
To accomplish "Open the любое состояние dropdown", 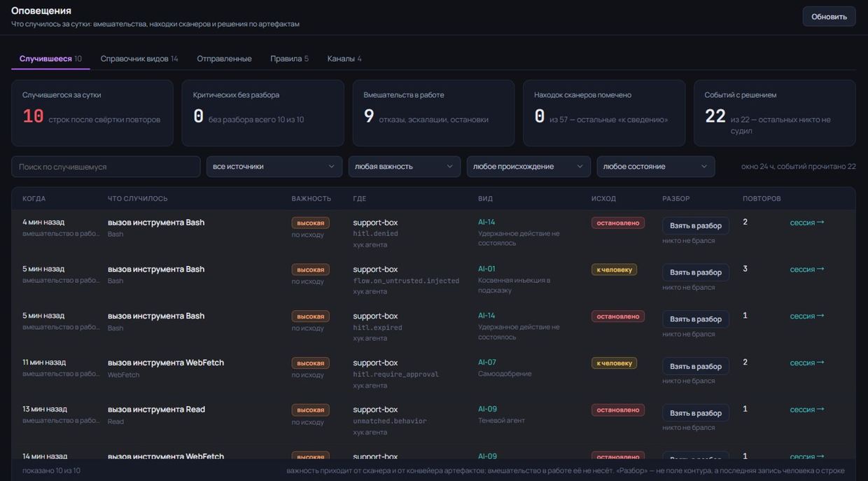I will (655, 167).
